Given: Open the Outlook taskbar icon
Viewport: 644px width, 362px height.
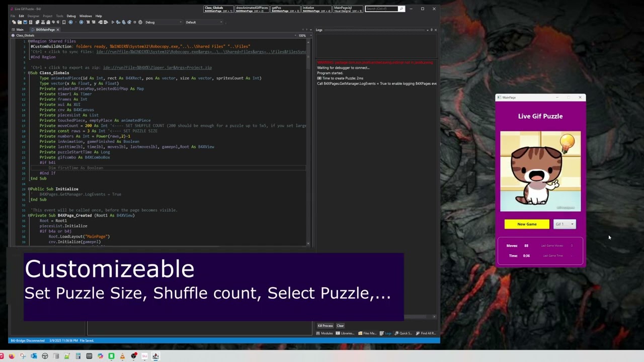Looking at the screenshot, I should [x=34, y=356].
